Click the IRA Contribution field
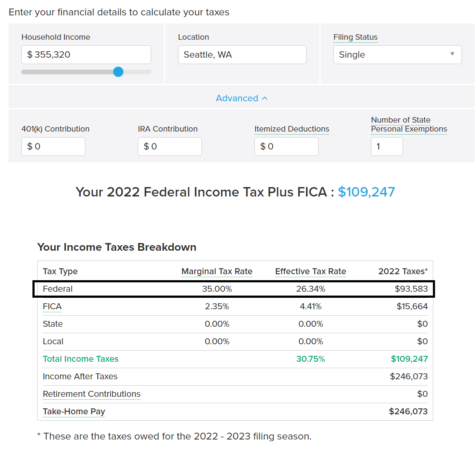 (x=169, y=147)
